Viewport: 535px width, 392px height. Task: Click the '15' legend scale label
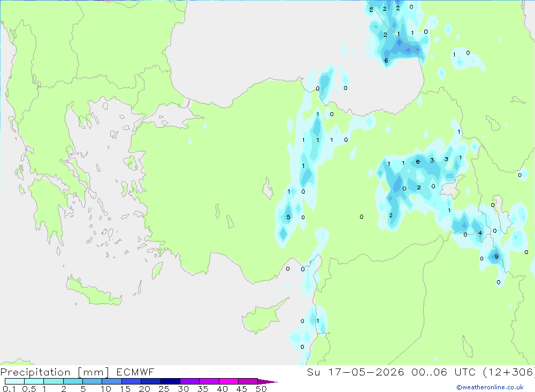125,389
